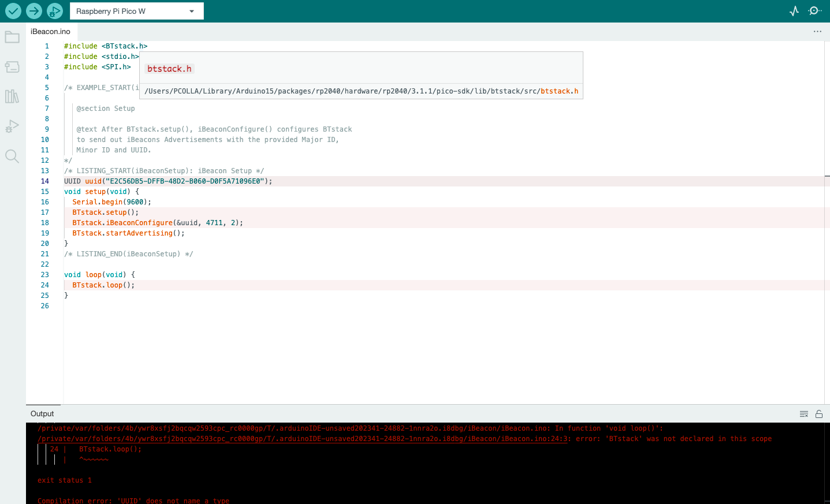
Task: Open the Boards Manager panel
Action: point(12,67)
